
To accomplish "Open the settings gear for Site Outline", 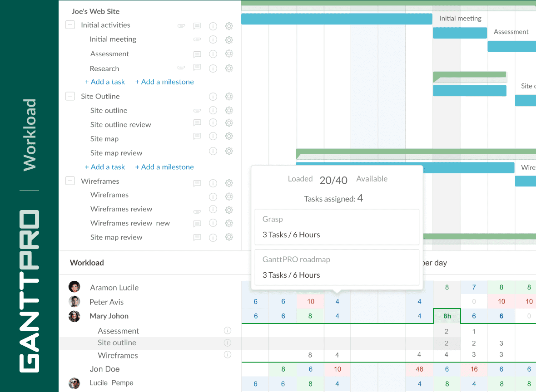I will [x=229, y=96].
